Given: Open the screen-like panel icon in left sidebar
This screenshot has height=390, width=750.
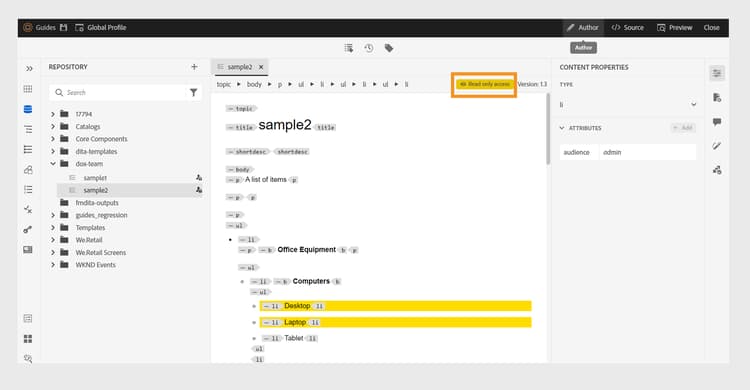Looking at the screenshot, I should (28, 249).
